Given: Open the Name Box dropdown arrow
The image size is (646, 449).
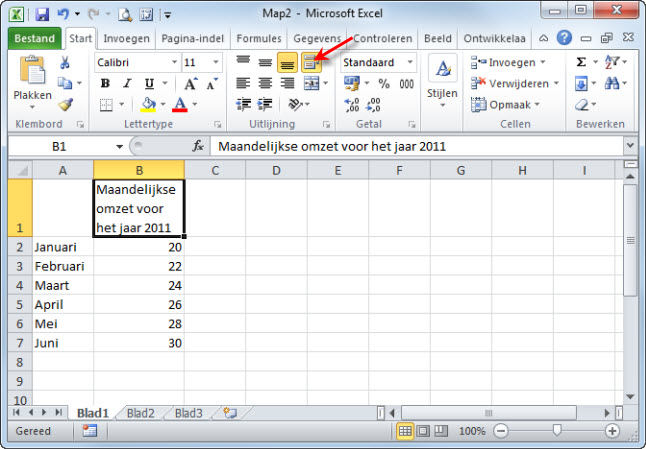Looking at the screenshot, I should click(x=119, y=146).
